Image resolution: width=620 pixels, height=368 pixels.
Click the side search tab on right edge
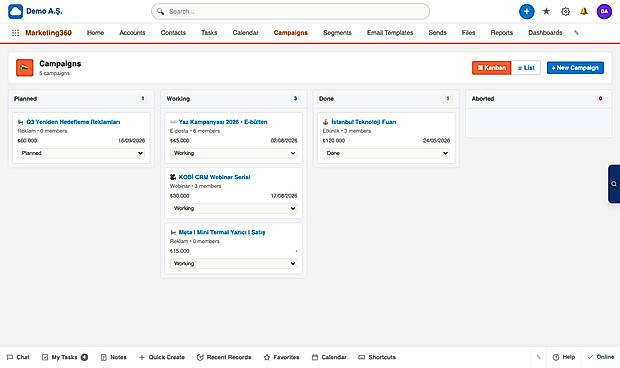[x=614, y=184]
